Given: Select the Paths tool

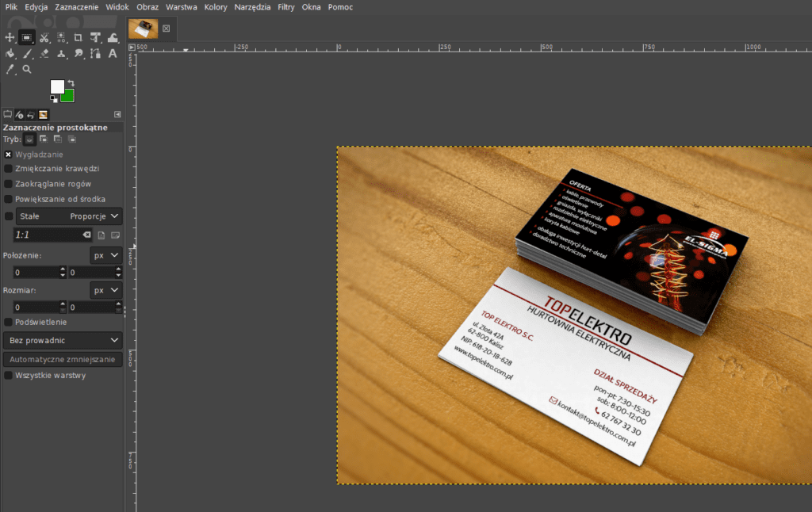Looking at the screenshot, I should [x=95, y=53].
